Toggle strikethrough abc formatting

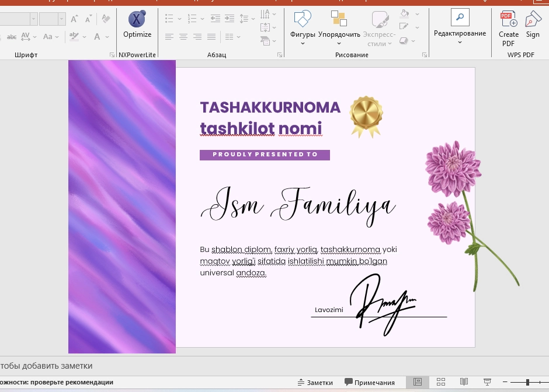[x=12, y=36]
